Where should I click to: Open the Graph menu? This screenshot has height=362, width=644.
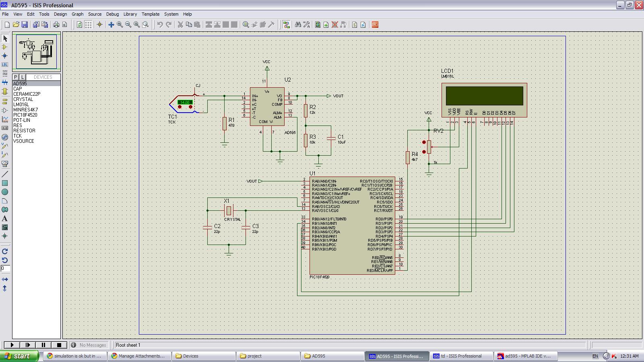tap(77, 14)
